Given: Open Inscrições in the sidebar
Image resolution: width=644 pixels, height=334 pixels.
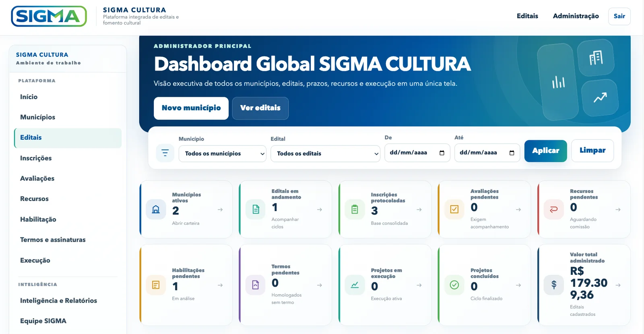Looking at the screenshot, I should coord(68,158).
